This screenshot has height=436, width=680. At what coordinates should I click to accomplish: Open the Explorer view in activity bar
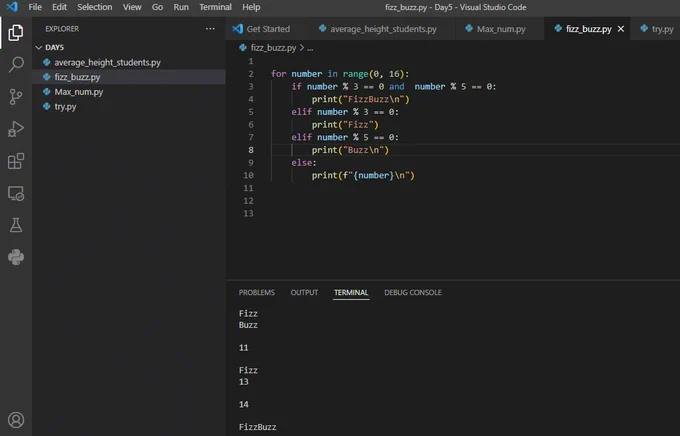point(16,33)
